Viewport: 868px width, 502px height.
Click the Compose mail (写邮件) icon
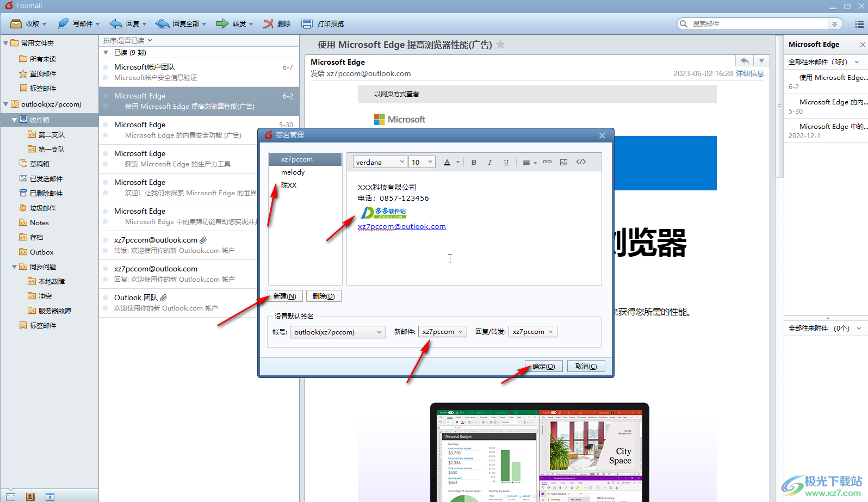[x=64, y=24]
